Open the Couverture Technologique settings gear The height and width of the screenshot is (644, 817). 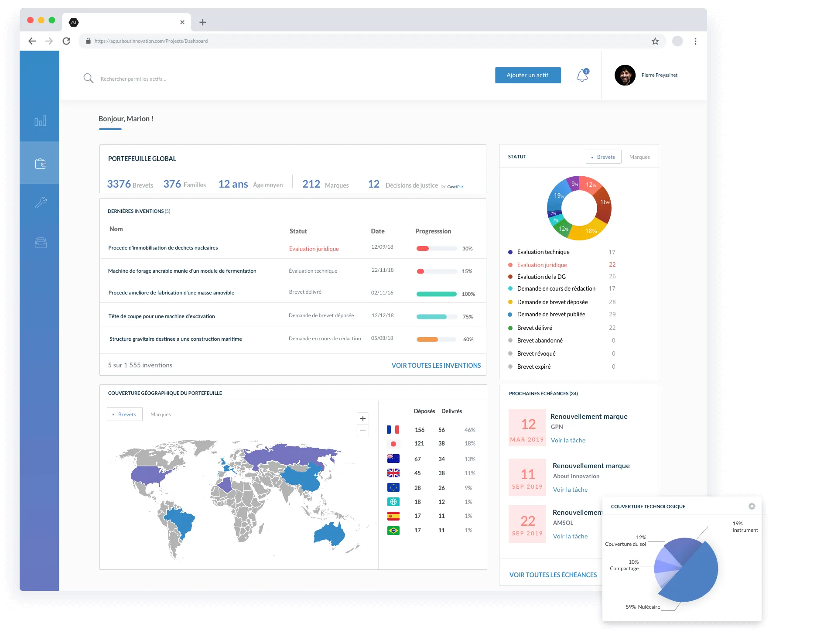[752, 506]
